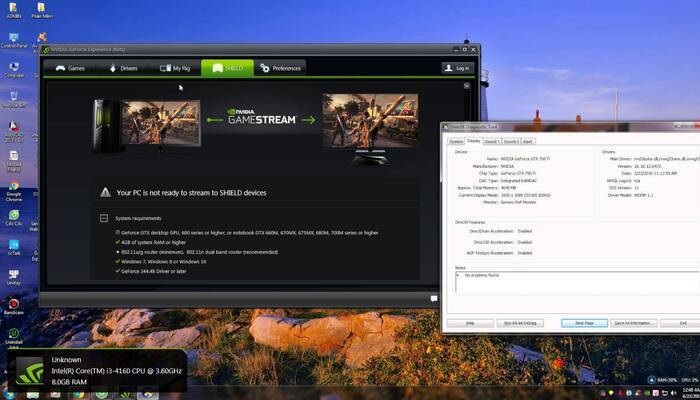The height and width of the screenshot is (400, 700).
Task: Open the Preferences tab
Action: click(x=280, y=68)
